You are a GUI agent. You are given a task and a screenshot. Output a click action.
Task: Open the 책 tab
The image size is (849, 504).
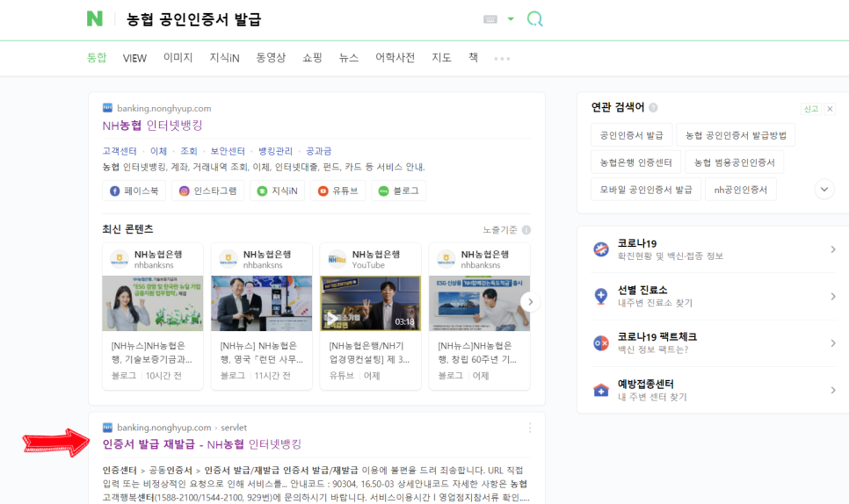[473, 57]
